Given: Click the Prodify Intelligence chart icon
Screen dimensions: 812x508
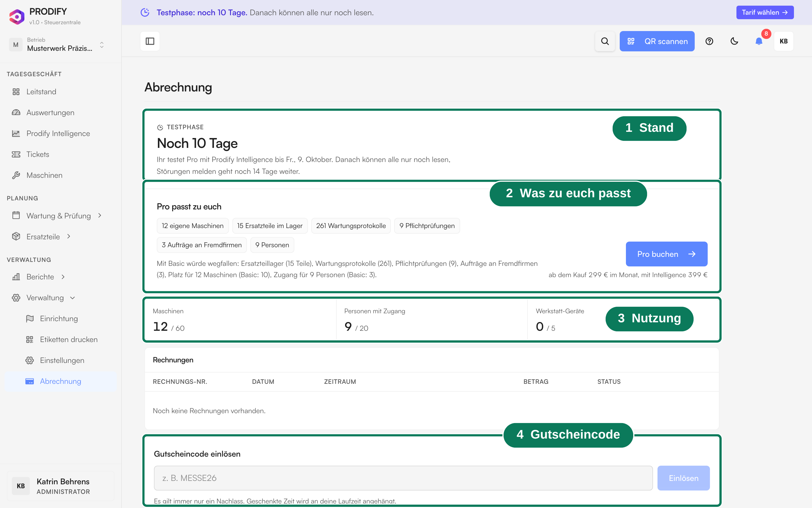Looking at the screenshot, I should coord(16,133).
